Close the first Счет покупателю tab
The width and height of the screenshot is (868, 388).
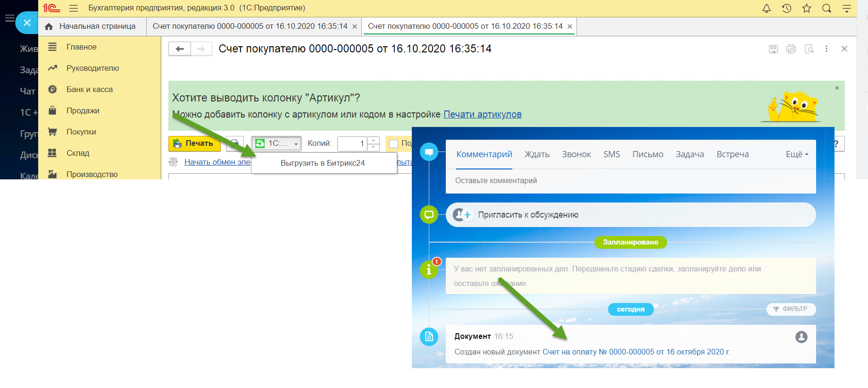[x=355, y=27]
